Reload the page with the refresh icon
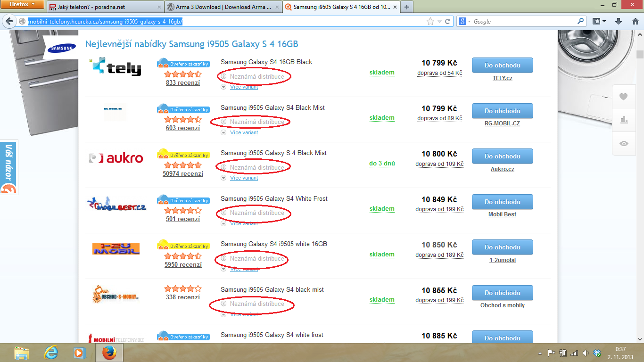 point(448,21)
